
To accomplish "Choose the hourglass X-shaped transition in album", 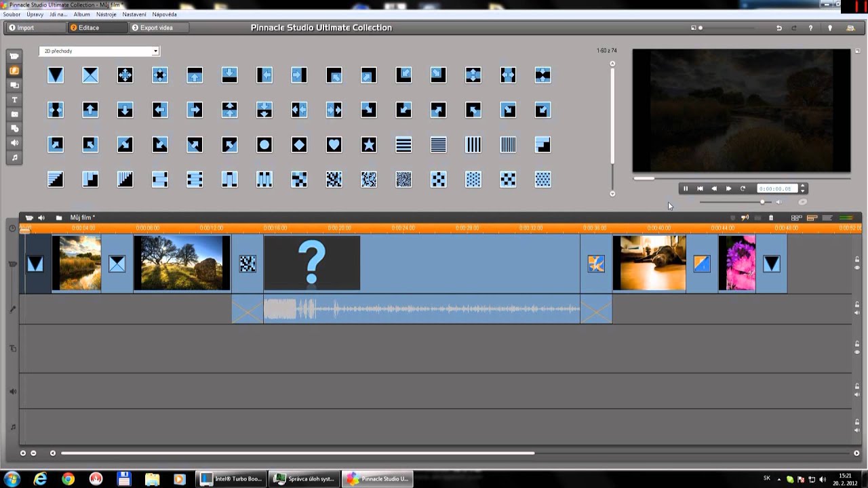I will tap(90, 75).
